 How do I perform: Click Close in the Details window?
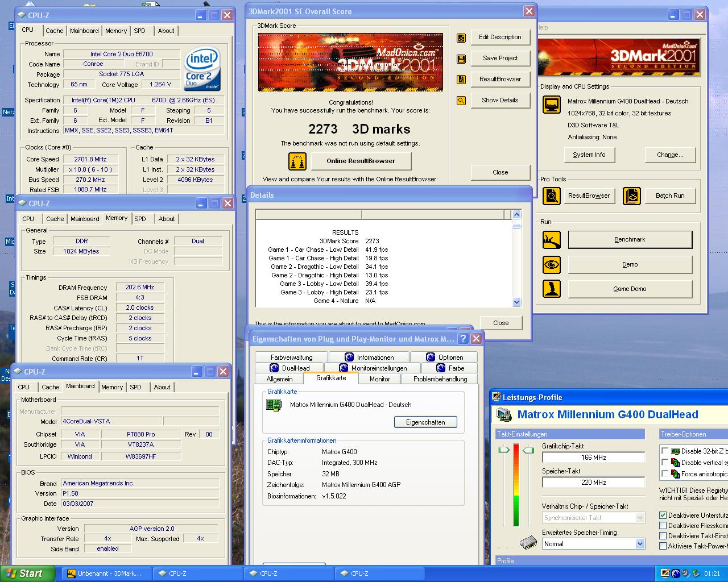500,323
